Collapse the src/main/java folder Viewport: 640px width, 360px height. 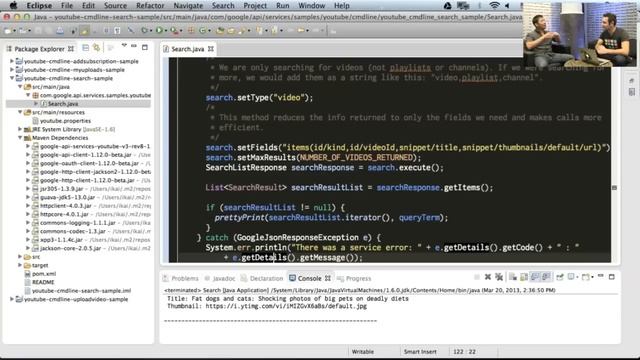20,87
